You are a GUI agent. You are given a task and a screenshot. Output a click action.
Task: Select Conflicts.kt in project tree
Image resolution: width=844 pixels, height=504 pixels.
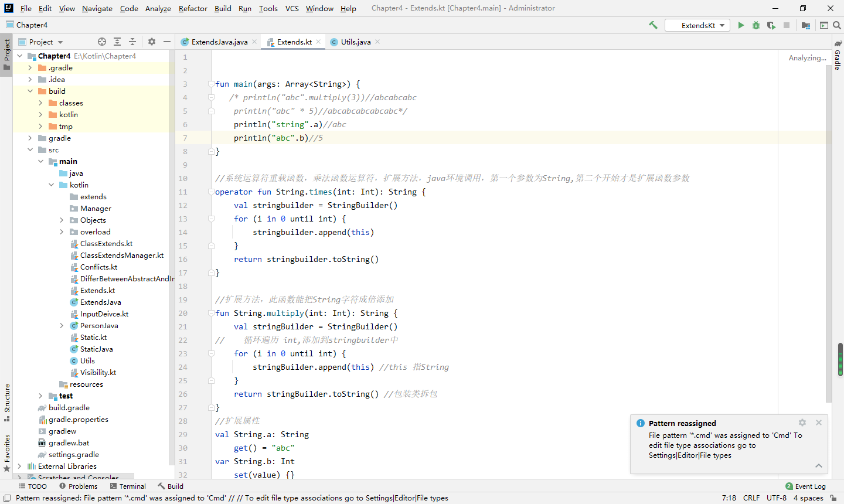98,267
